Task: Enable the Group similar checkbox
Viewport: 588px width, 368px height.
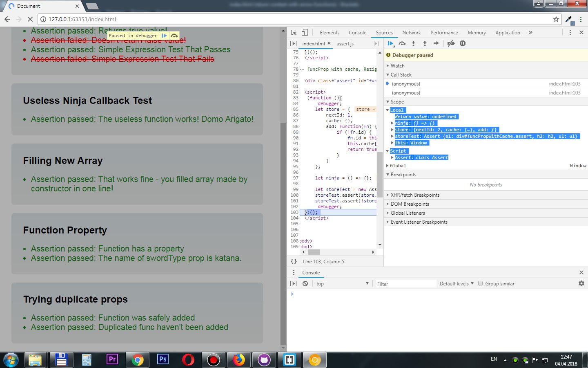Action: [x=480, y=283]
